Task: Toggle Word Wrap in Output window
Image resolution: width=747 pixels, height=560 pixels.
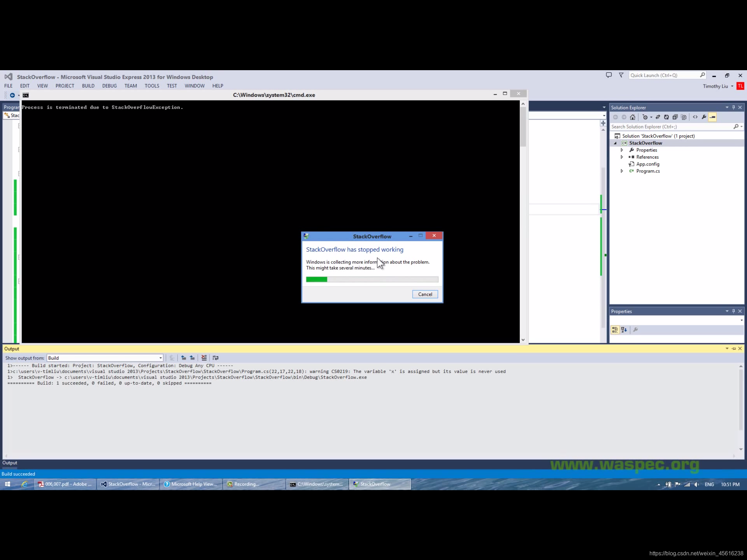Action: 215,358
